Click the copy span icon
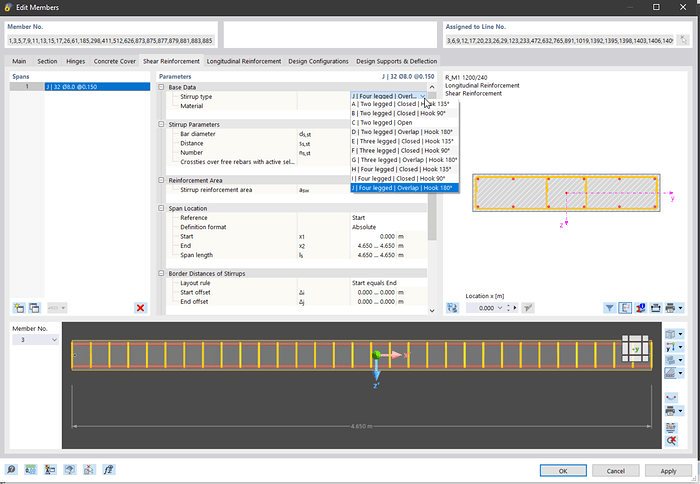Viewport: 700px width, 484px height. pos(34,308)
